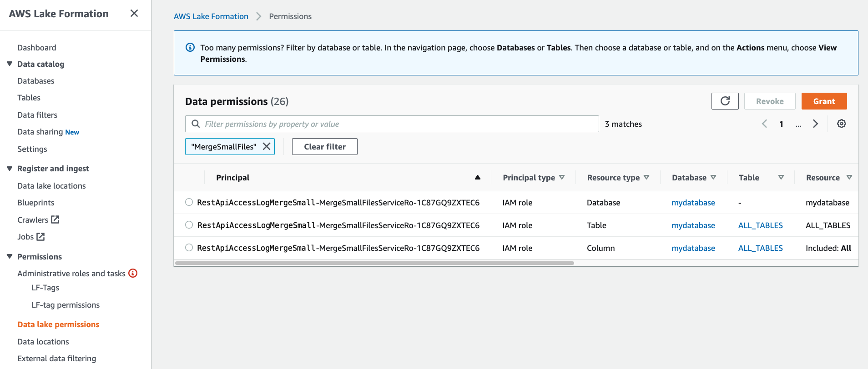This screenshot has height=369, width=868.
Task: Open Data lake permissions page
Action: coord(58,324)
